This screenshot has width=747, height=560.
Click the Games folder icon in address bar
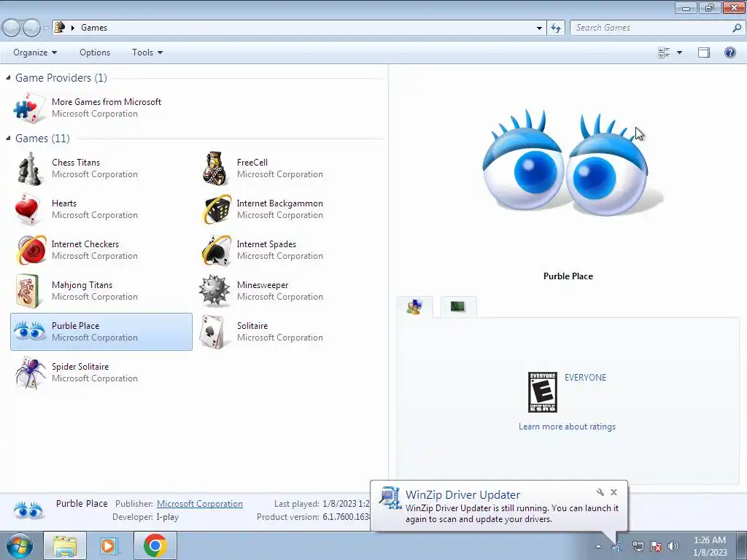[60, 27]
